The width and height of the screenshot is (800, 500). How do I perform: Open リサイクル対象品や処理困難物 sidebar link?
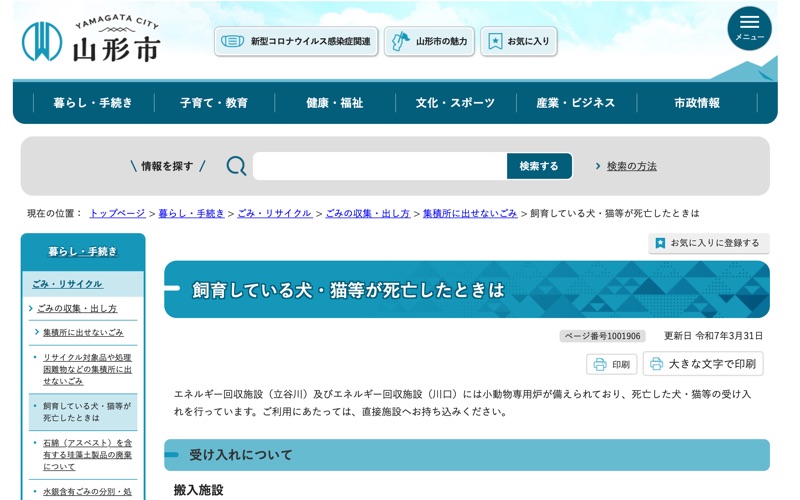click(x=87, y=369)
